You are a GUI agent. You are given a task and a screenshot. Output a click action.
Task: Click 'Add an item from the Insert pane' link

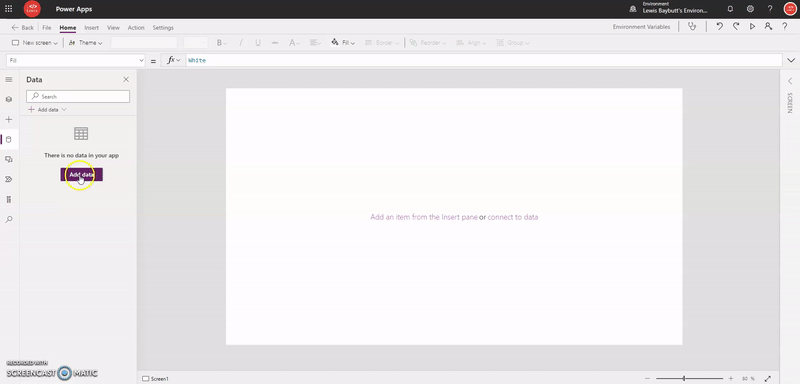tap(424, 217)
